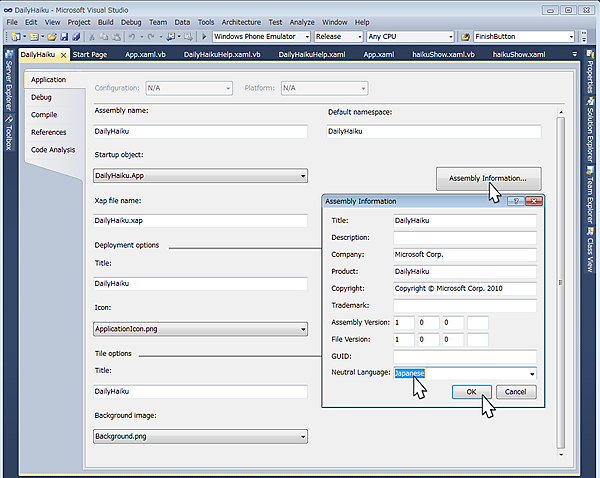Click the Open File folder icon
Screen dimensions: 600x478
tap(51, 36)
